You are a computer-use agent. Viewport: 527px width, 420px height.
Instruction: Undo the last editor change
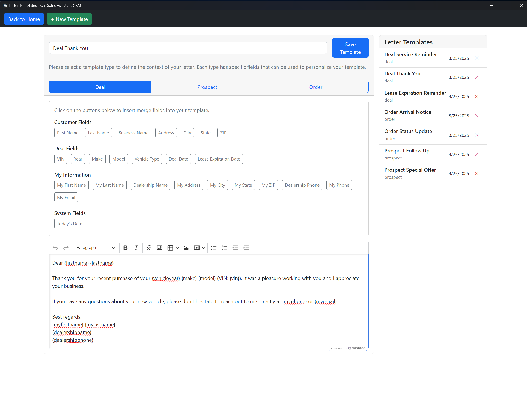55,248
